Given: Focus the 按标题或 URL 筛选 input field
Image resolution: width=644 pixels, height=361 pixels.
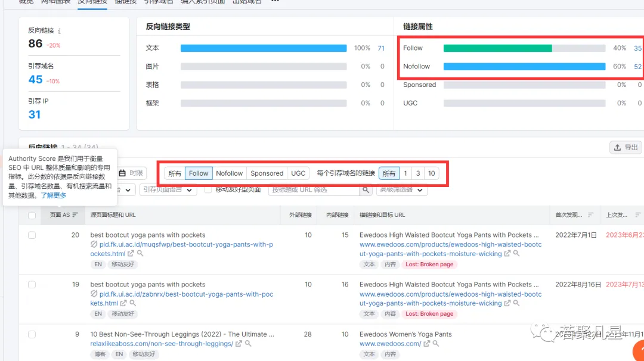Looking at the screenshot, I should [314, 190].
